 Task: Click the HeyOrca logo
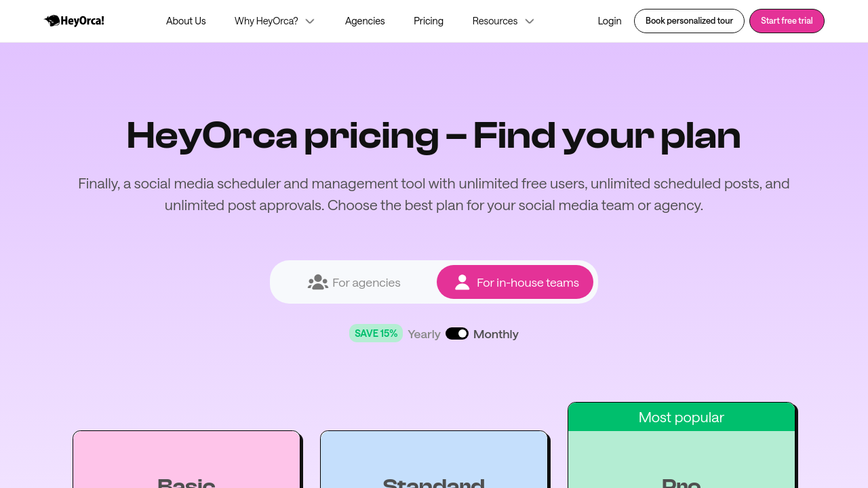(74, 21)
